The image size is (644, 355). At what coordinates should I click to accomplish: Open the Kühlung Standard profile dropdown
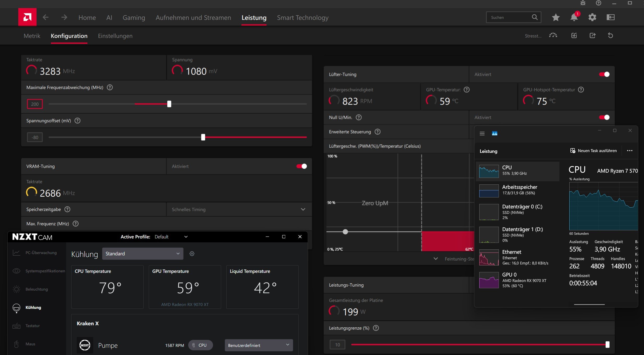pyautogui.click(x=143, y=254)
